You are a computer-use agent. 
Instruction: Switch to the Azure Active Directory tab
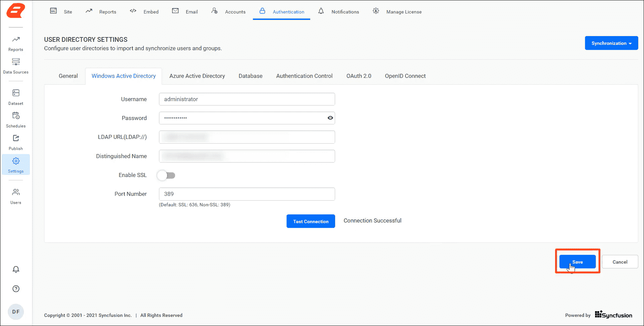197,76
